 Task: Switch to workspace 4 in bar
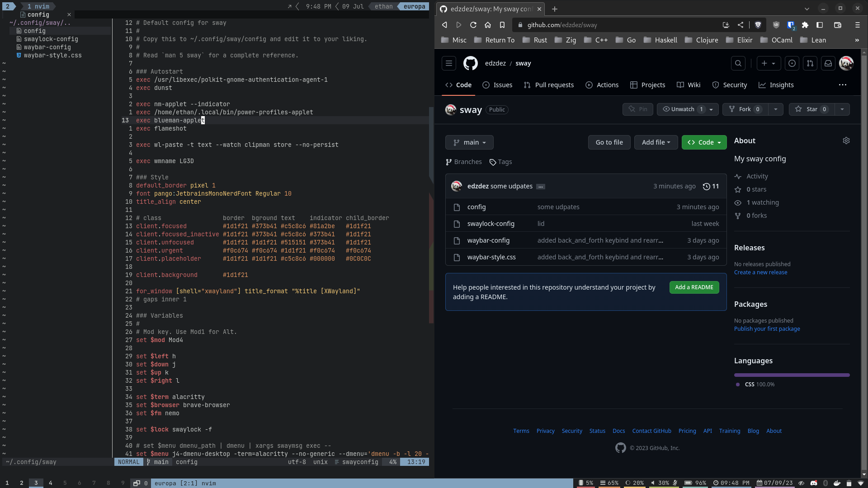click(51, 483)
